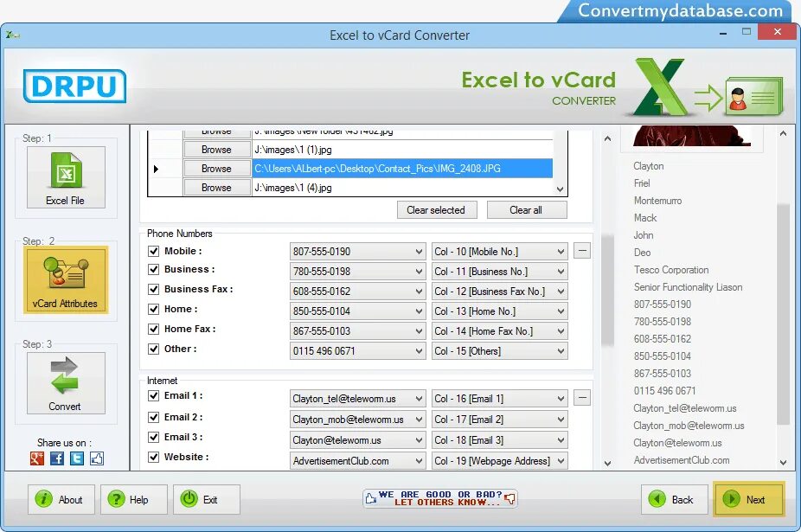Uncheck the Mobile checkbox

coord(153,251)
